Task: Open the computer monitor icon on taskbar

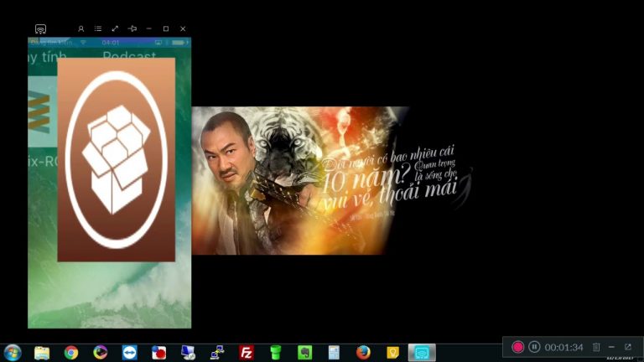Action: [x=188, y=353]
